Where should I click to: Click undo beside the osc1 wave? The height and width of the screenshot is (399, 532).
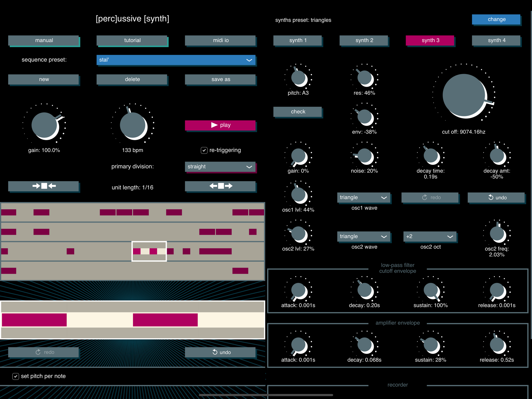pyautogui.click(x=496, y=198)
